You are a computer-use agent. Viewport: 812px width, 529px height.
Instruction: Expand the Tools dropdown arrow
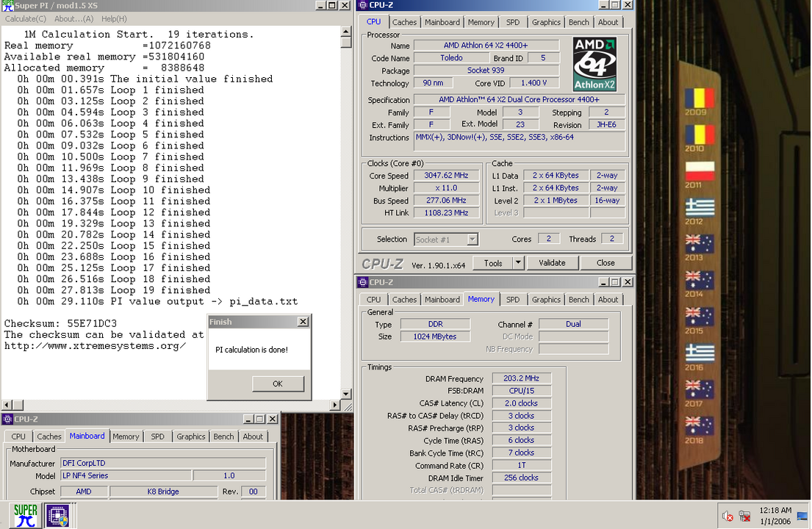click(x=518, y=263)
